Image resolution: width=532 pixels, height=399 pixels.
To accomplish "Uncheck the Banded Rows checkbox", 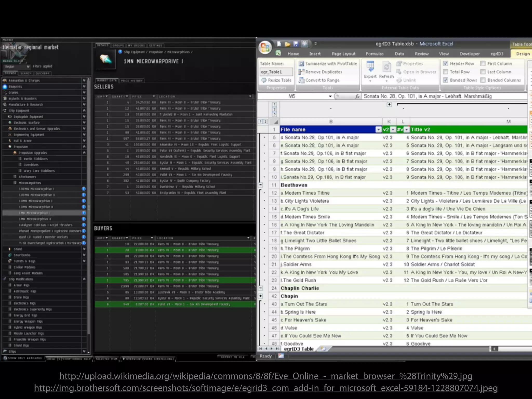I will click(445, 80).
